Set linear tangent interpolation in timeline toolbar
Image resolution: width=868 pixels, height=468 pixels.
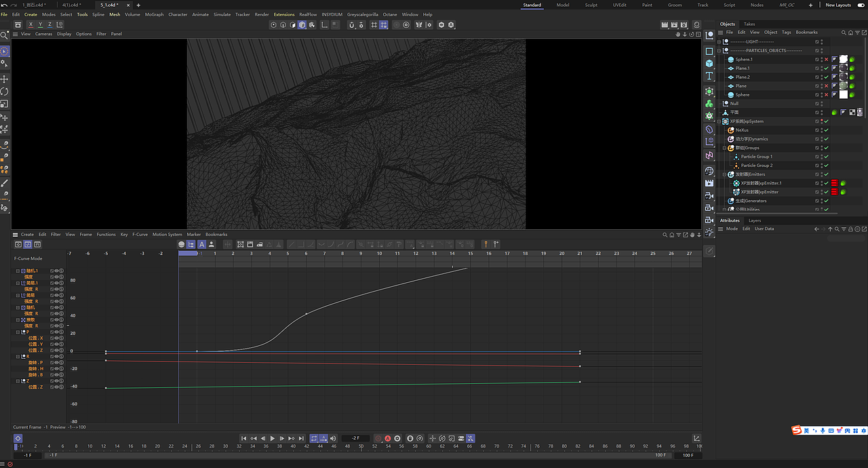point(291,244)
